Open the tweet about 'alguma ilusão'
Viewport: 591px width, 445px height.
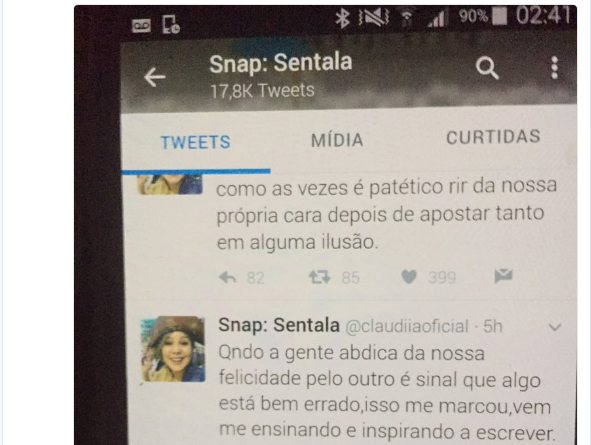tap(386, 214)
